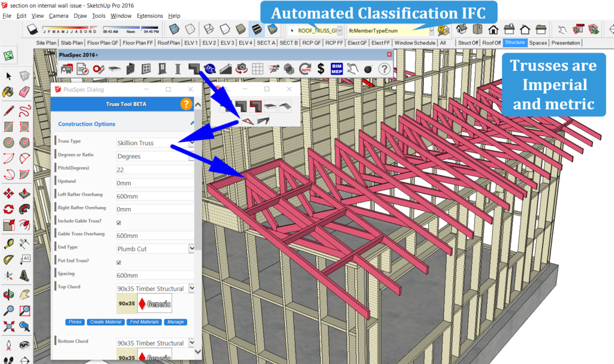Viewport: 614px width, 364px height.
Task: Click the Find Materials button
Action: click(x=145, y=322)
